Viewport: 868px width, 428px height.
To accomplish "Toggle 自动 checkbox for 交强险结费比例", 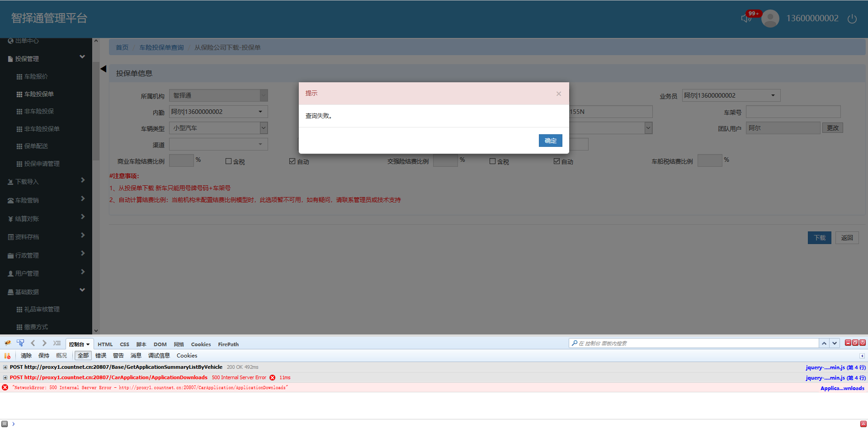I will pos(557,161).
